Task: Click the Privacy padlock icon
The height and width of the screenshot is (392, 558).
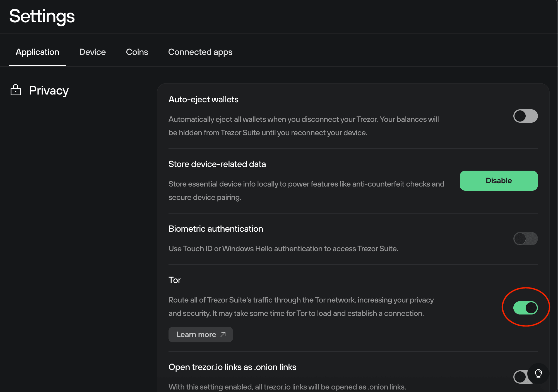Action: click(x=16, y=90)
